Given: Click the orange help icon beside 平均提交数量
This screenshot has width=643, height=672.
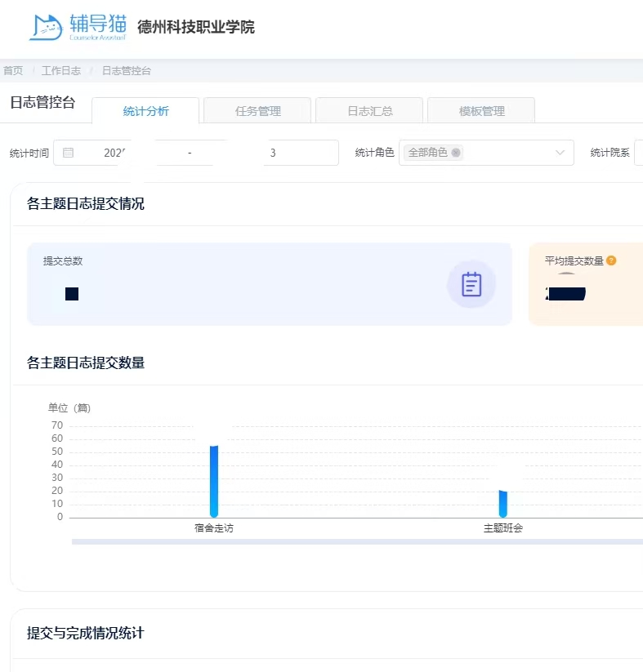Looking at the screenshot, I should pyautogui.click(x=611, y=261).
